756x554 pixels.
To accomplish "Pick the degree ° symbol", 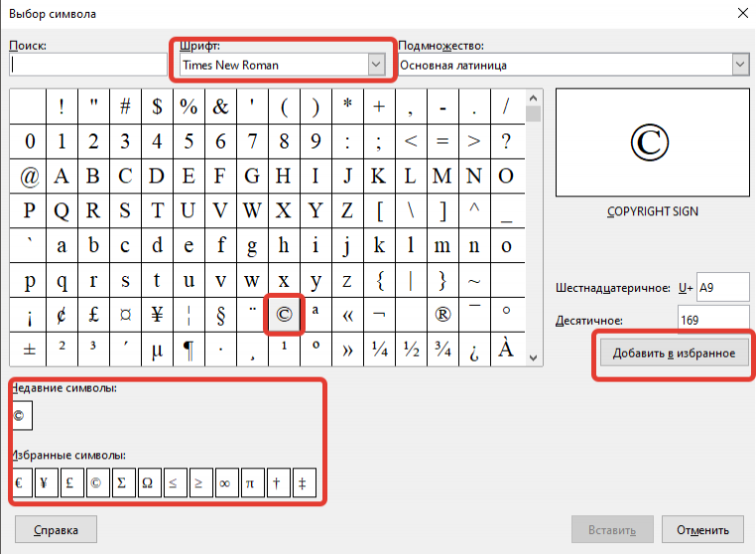I will tap(506, 315).
